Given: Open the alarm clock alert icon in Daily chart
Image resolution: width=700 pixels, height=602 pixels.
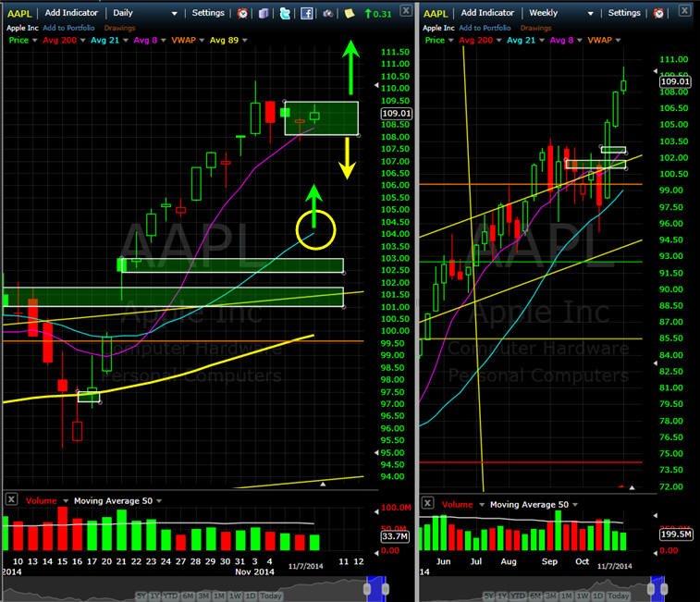Looking at the screenshot, I should pos(242,13).
